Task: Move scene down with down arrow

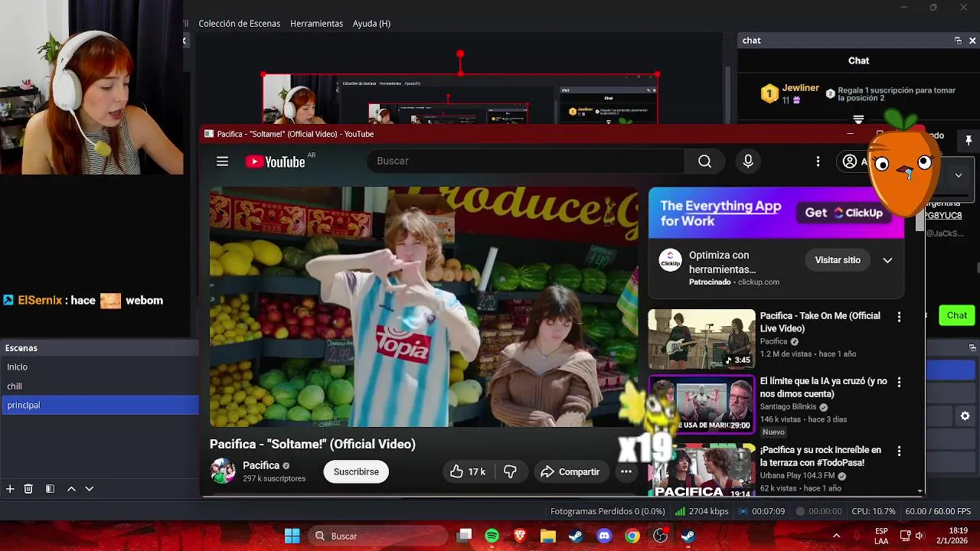Action: [x=89, y=489]
